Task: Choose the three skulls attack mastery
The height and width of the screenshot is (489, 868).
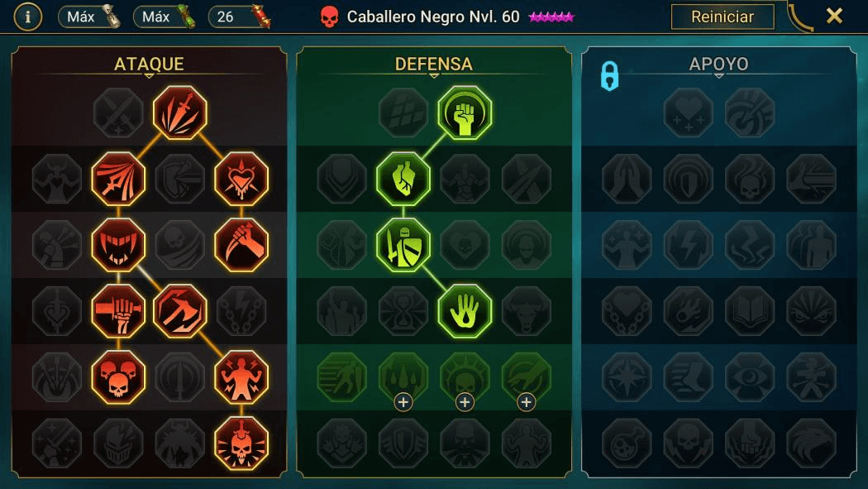Action: 118,377
